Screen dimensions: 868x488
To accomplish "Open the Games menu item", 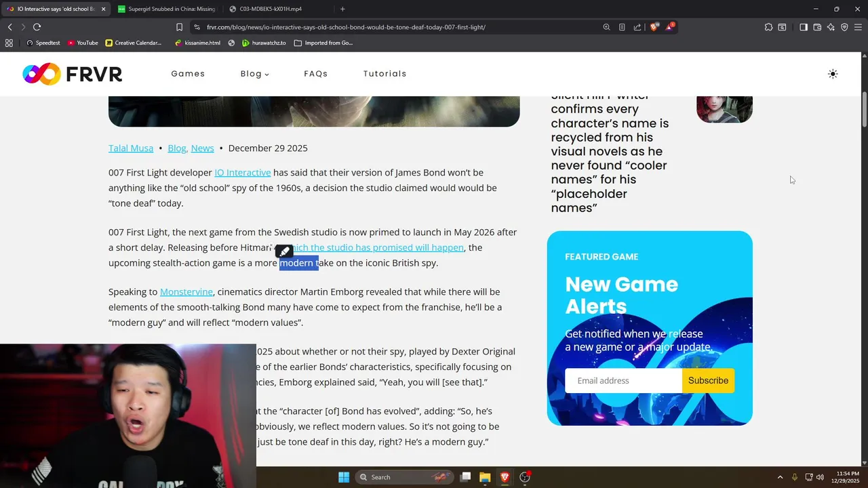I will [x=188, y=74].
